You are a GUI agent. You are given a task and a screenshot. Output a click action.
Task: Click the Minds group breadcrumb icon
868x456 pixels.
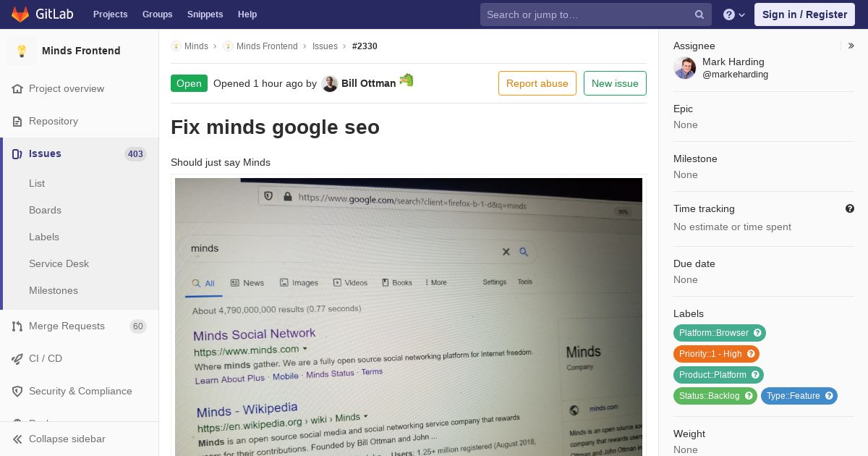click(176, 46)
